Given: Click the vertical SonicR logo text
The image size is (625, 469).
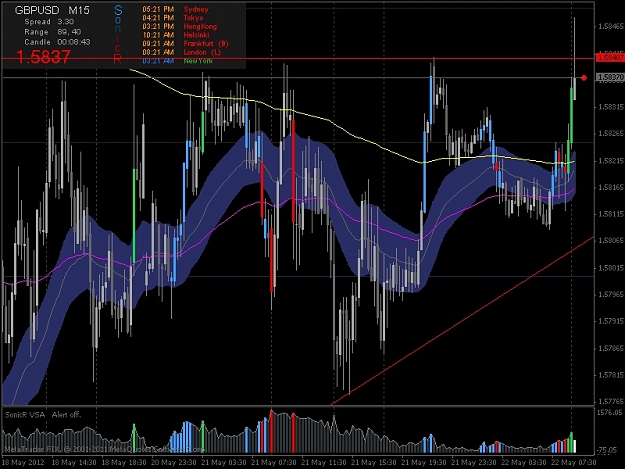Looking at the screenshot, I should [x=118, y=35].
